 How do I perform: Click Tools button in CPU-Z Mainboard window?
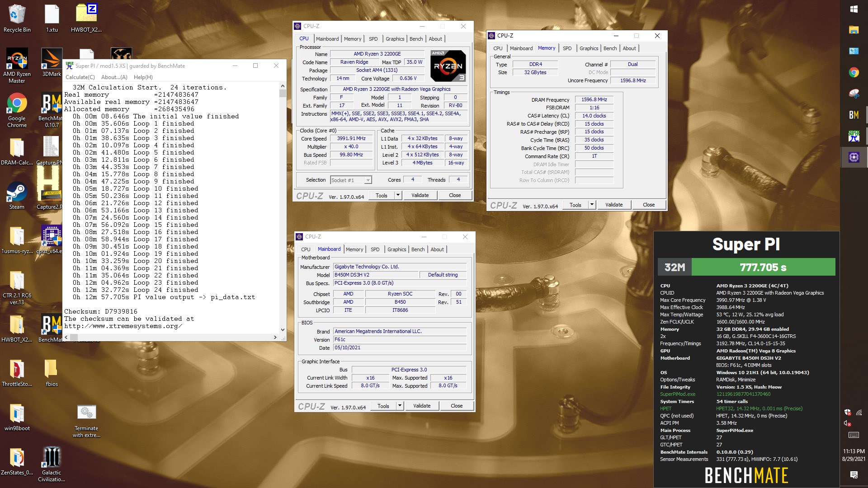(x=383, y=406)
